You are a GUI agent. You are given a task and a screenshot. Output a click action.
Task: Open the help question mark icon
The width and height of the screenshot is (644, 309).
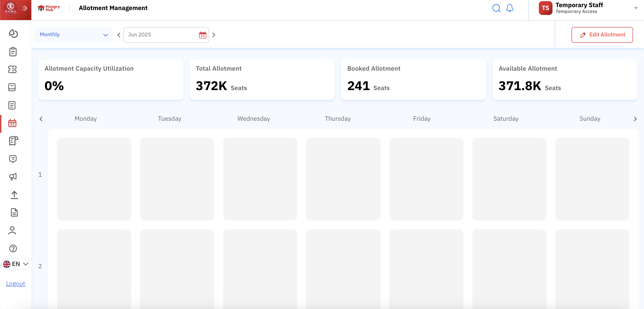(13, 248)
